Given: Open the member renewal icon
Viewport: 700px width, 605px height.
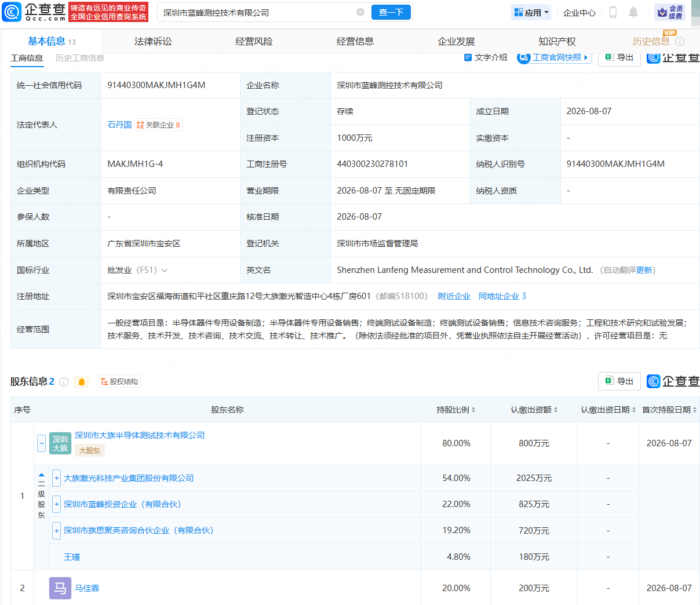Looking at the screenshot, I should [670, 12].
